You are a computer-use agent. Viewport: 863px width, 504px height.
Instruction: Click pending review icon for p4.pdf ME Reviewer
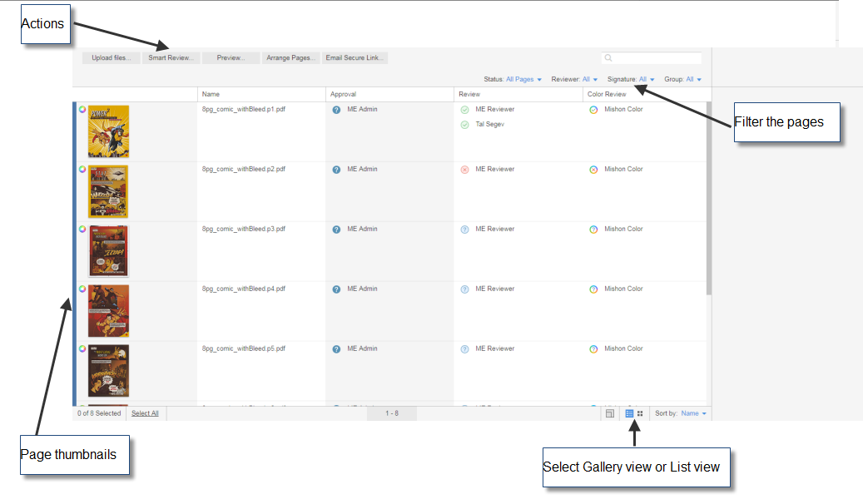point(464,289)
